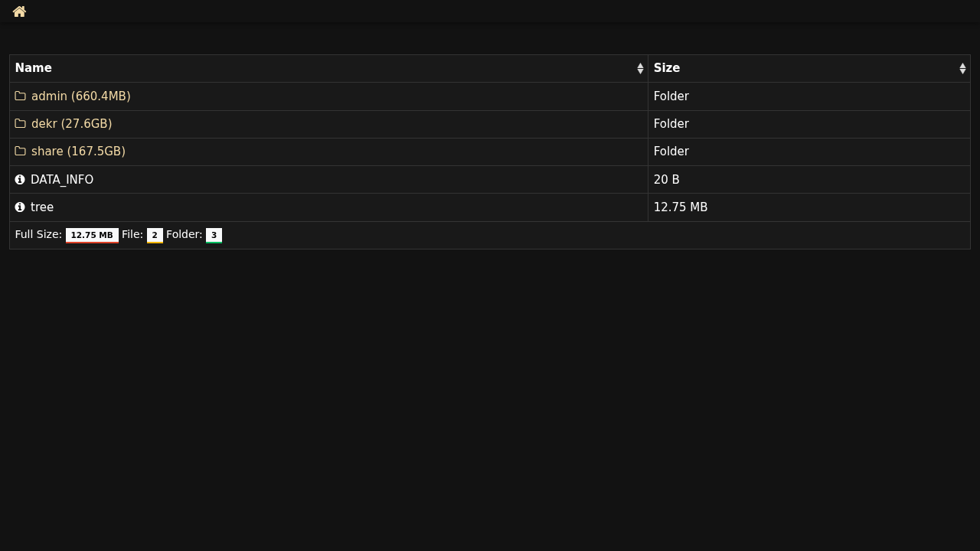Screen dimensions: 980x551
Task: Click the folder icon beside dekr
Action: 20,124
